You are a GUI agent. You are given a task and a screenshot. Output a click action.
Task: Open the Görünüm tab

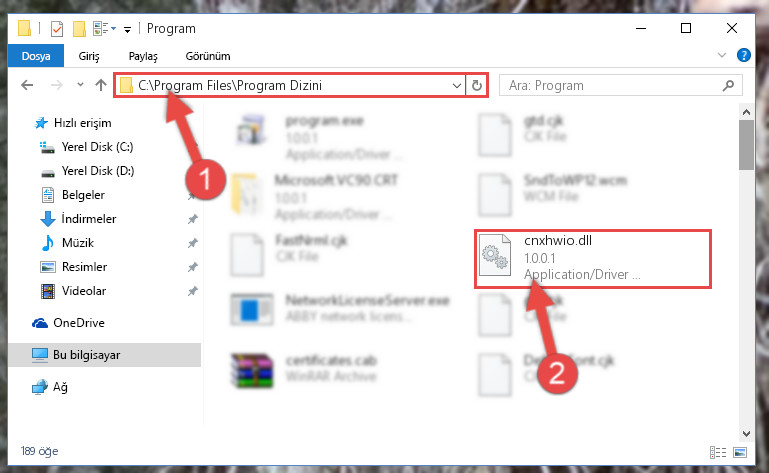pyautogui.click(x=208, y=56)
